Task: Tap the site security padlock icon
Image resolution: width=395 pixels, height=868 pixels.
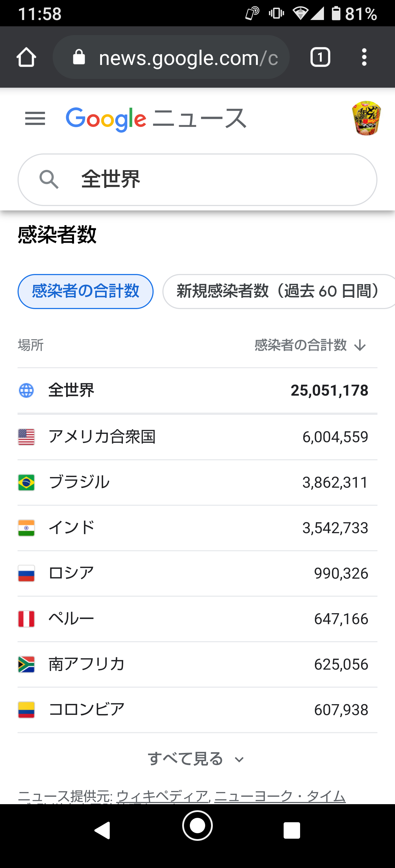Action: coord(79,57)
